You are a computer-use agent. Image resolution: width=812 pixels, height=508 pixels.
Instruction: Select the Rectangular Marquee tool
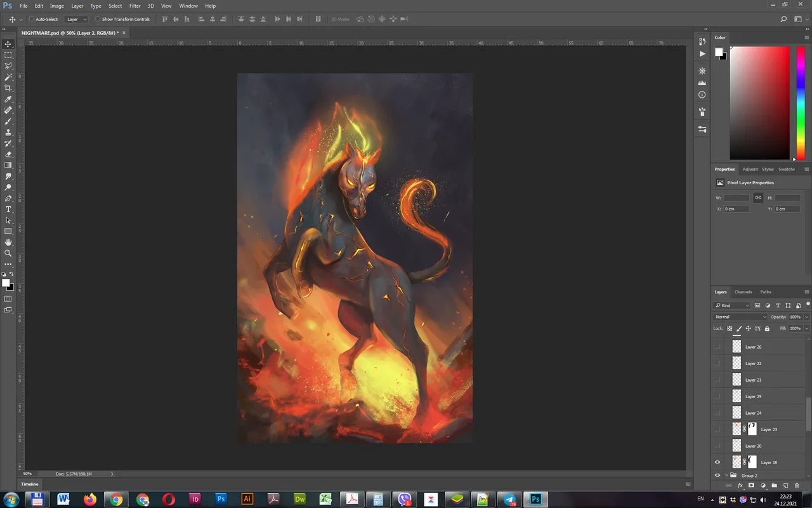[8, 55]
